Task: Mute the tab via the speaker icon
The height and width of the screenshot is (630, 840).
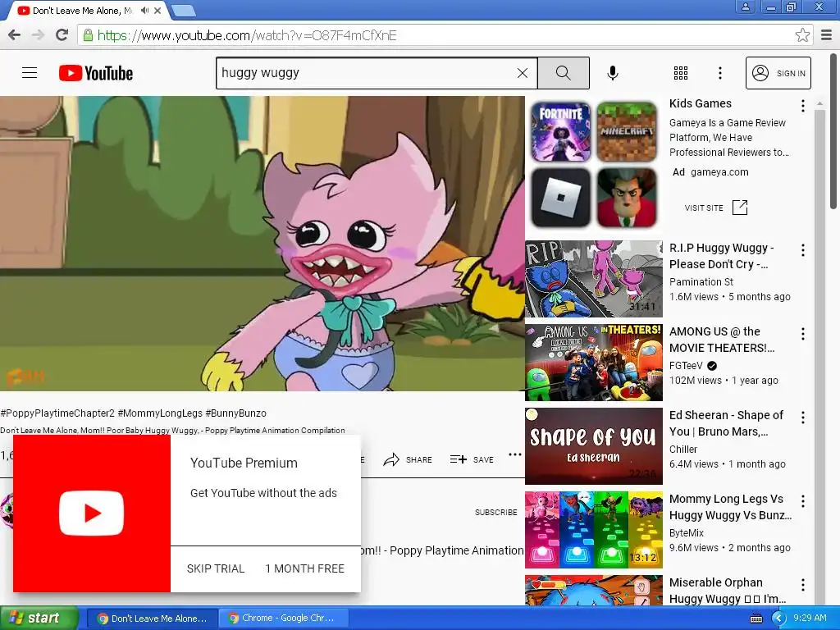Action: tap(144, 10)
